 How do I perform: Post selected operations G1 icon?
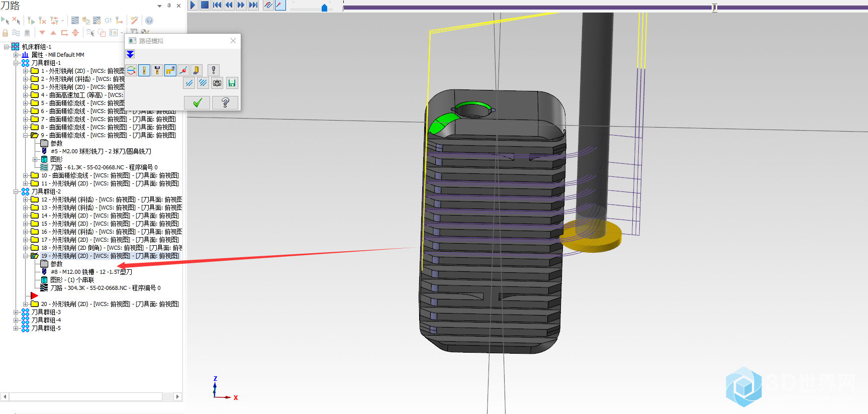point(108,20)
